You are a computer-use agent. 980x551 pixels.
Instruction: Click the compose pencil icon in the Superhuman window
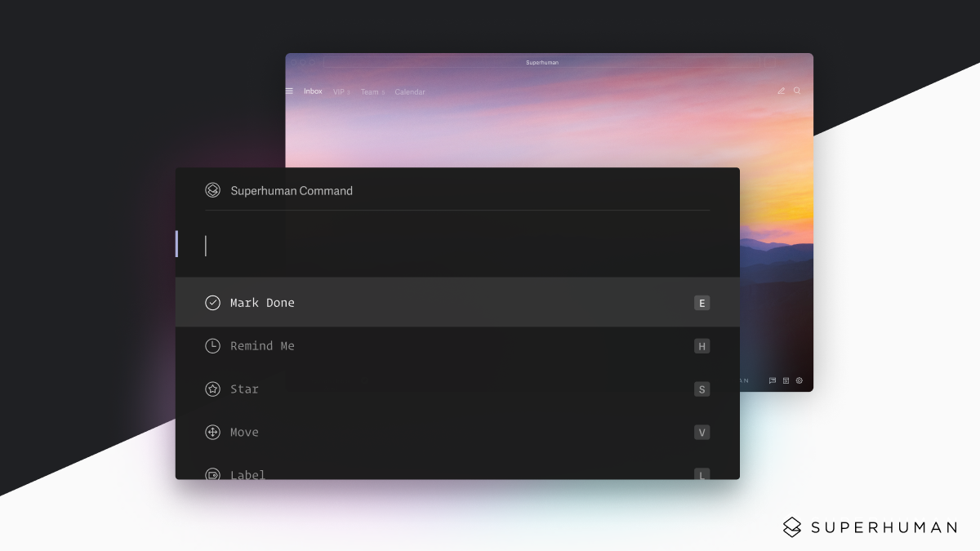[x=781, y=91]
